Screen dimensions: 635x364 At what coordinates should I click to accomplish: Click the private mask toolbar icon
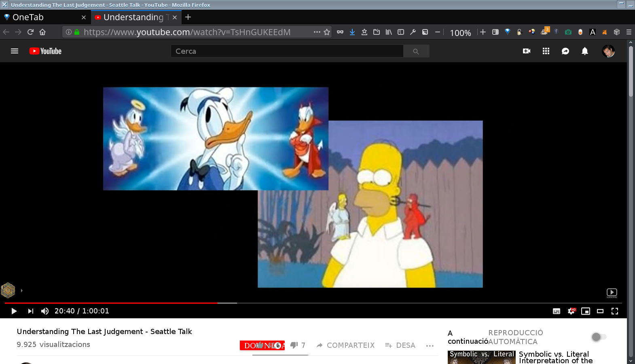click(x=340, y=32)
